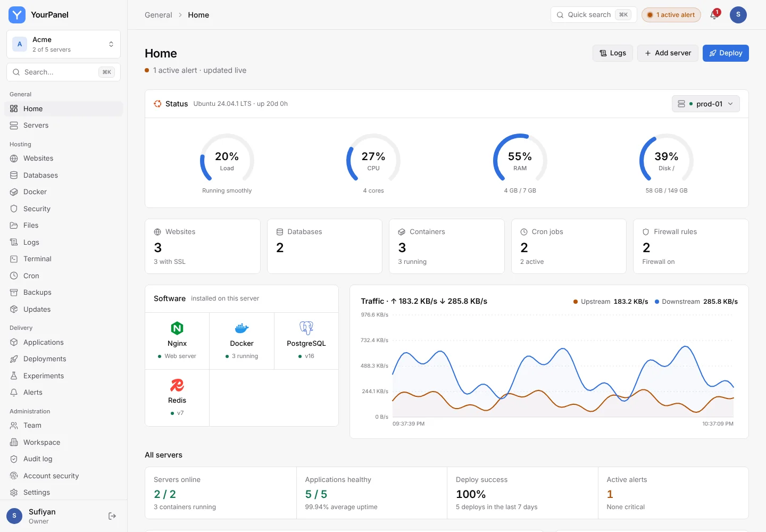Open the Quick search box
Image resolution: width=766 pixels, height=532 pixels.
point(594,15)
